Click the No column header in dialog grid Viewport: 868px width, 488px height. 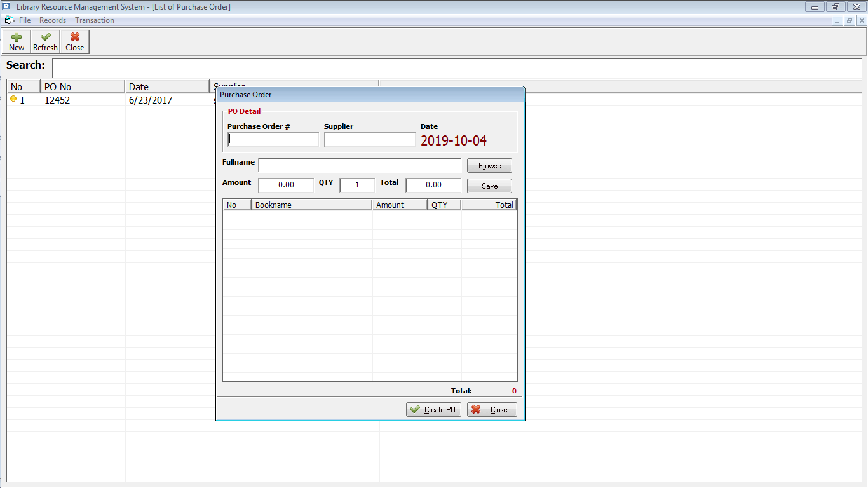click(x=237, y=205)
